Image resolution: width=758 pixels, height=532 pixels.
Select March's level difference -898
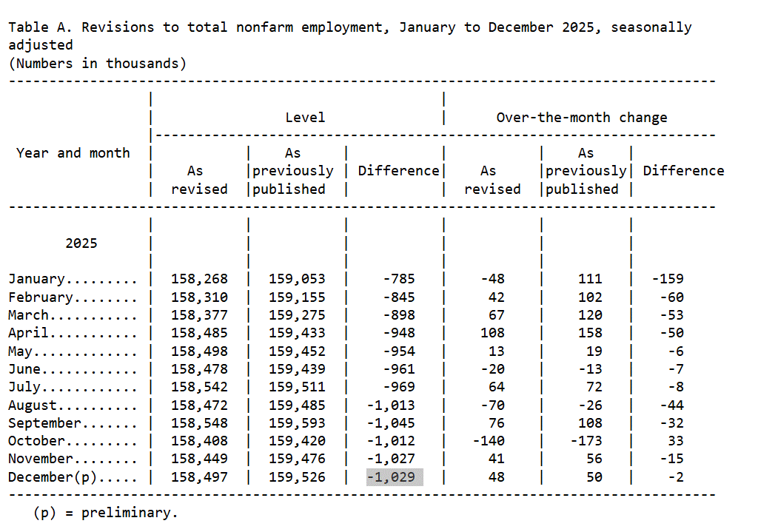[x=398, y=315]
